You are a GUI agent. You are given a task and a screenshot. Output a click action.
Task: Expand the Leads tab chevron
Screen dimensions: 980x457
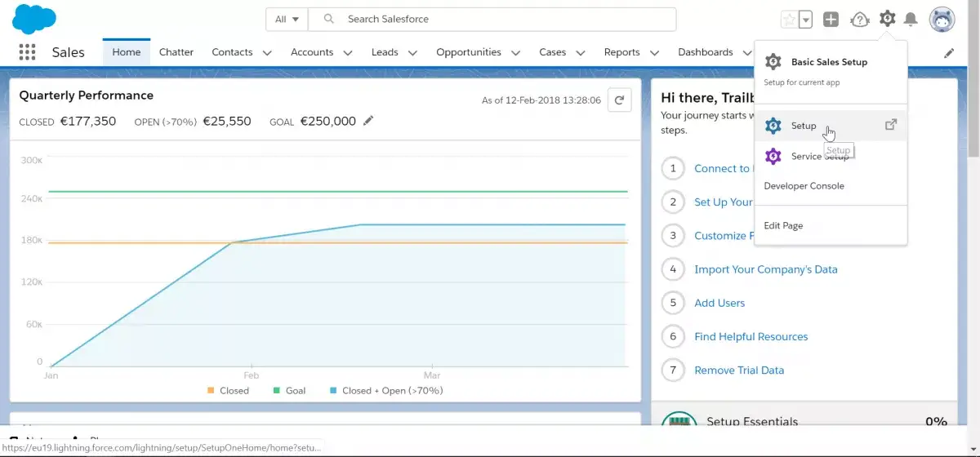tap(412, 53)
